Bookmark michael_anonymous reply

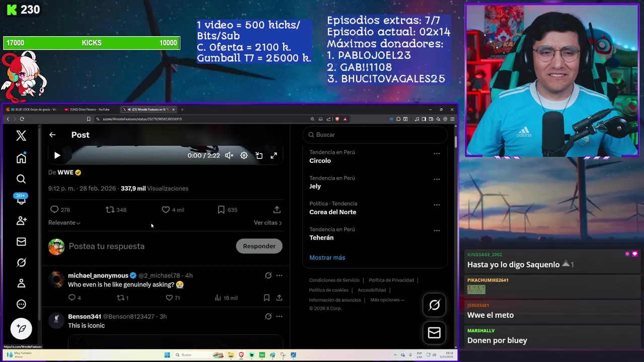267,298
